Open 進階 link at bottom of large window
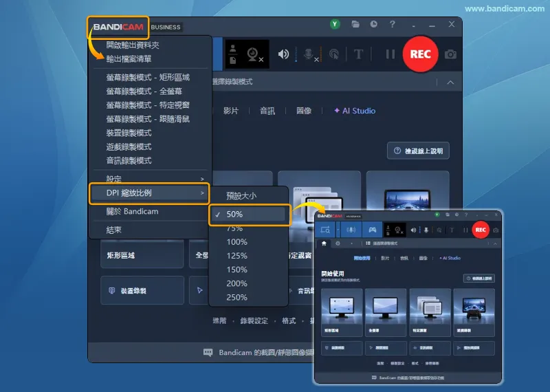This screenshot has width=550, height=392. click(x=219, y=320)
